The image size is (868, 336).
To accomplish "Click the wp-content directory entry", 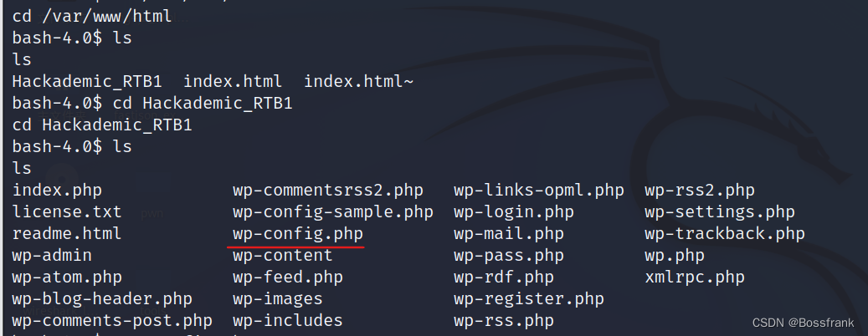I will click(x=282, y=256).
